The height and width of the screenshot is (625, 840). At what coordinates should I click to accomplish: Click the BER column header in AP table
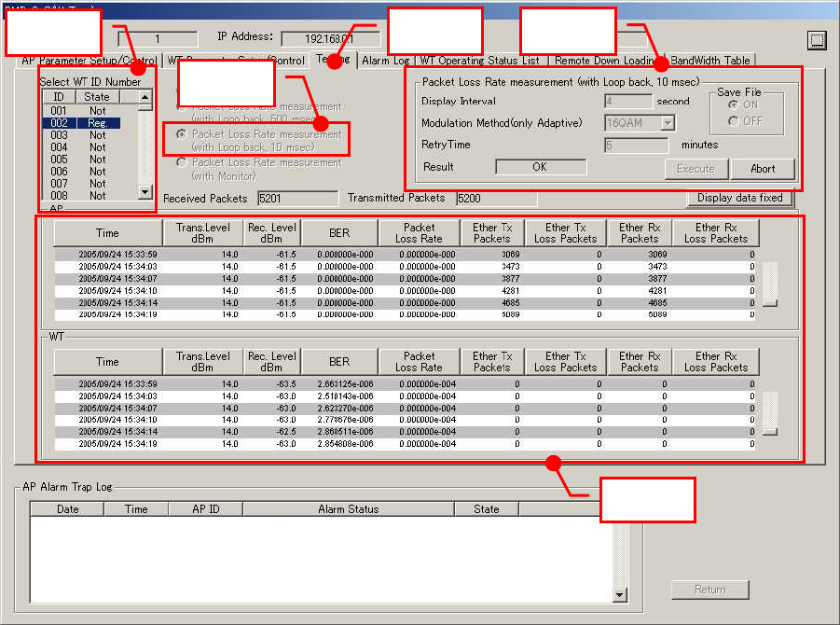click(x=339, y=233)
